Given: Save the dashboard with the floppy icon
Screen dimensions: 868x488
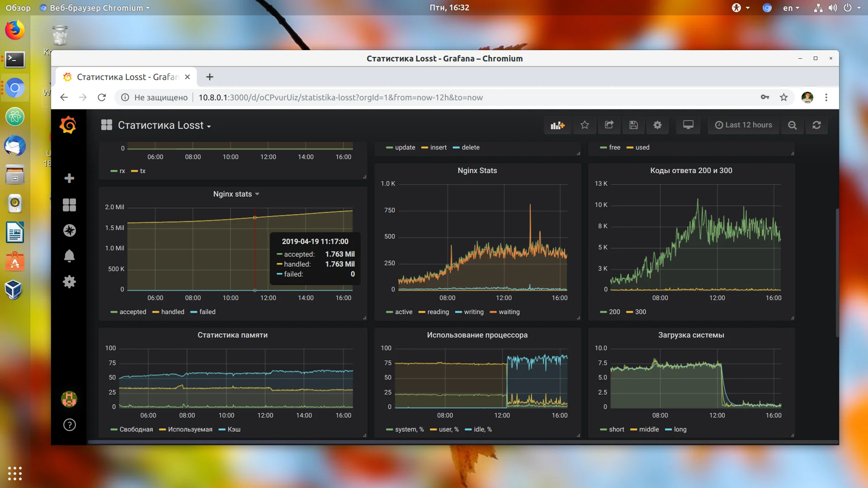Looking at the screenshot, I should tap(633, 125).
